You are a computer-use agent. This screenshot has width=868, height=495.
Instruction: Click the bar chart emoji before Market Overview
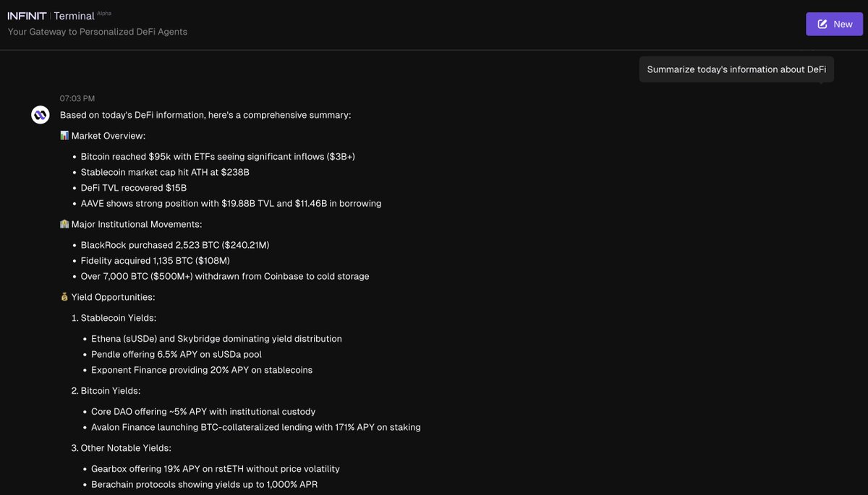point(64,136)
